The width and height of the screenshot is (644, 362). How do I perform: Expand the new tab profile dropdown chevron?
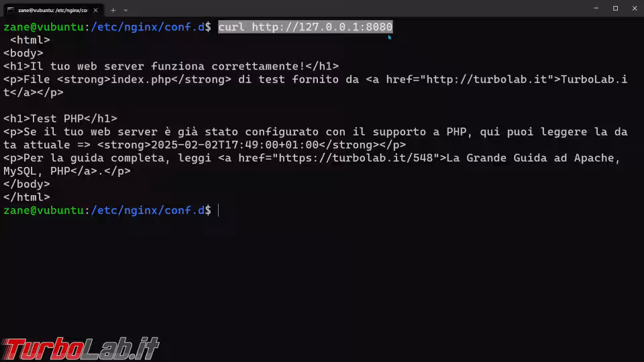pyautogui.click(x=125, y=10)
